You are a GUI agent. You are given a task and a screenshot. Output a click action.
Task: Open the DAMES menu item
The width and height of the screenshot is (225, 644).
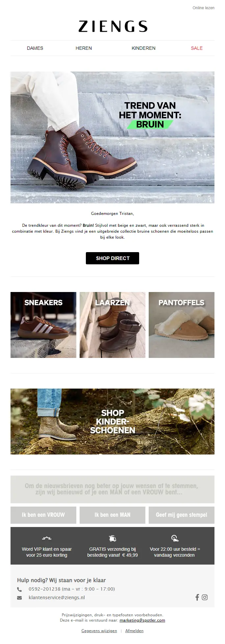[x=35, y=48]
